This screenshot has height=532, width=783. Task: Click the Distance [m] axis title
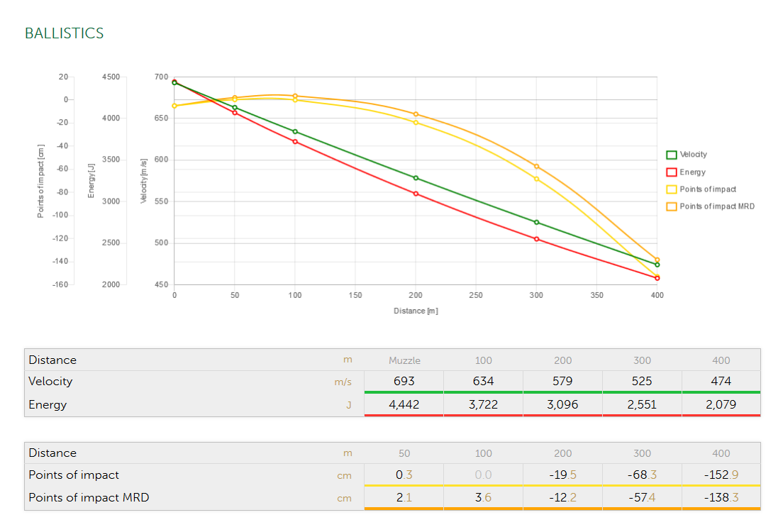[416, 311]
